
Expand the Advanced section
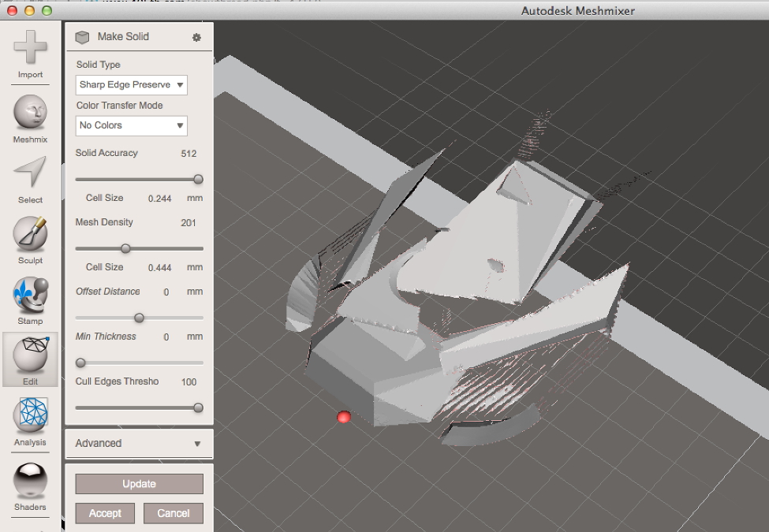click(x=138, y=443)
